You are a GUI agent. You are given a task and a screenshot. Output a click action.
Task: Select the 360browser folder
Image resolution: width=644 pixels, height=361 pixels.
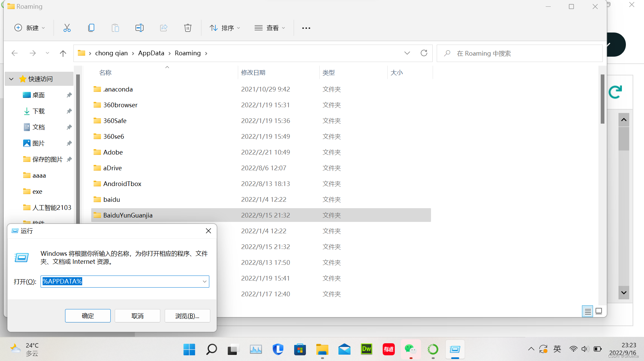pyautogui.click(x=261, y=105)
